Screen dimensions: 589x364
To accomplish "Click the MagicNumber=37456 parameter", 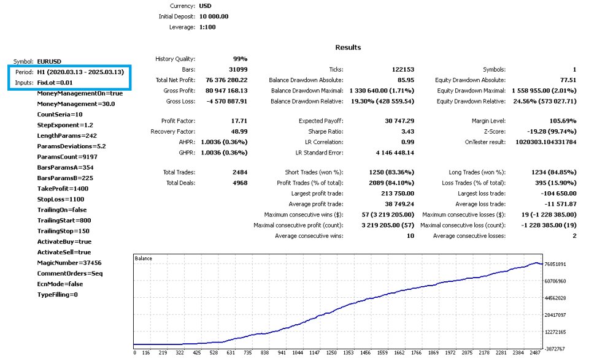I will [x=69, y=263].
